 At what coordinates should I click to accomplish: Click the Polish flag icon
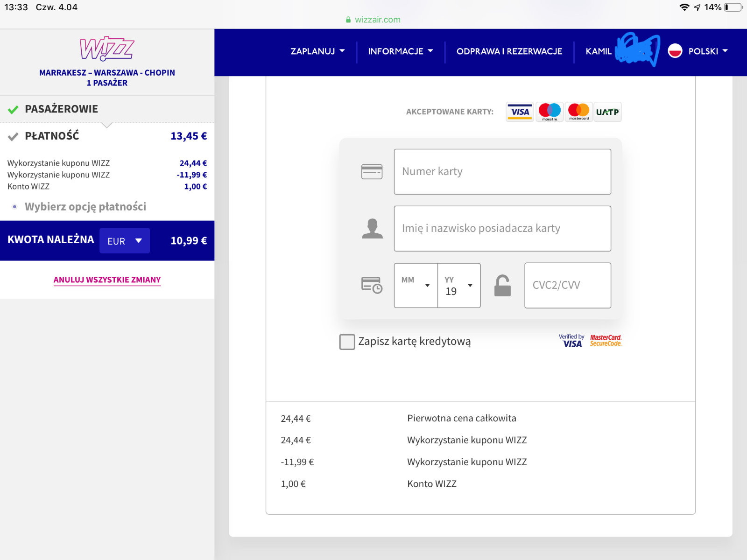(x=675, y=51)
